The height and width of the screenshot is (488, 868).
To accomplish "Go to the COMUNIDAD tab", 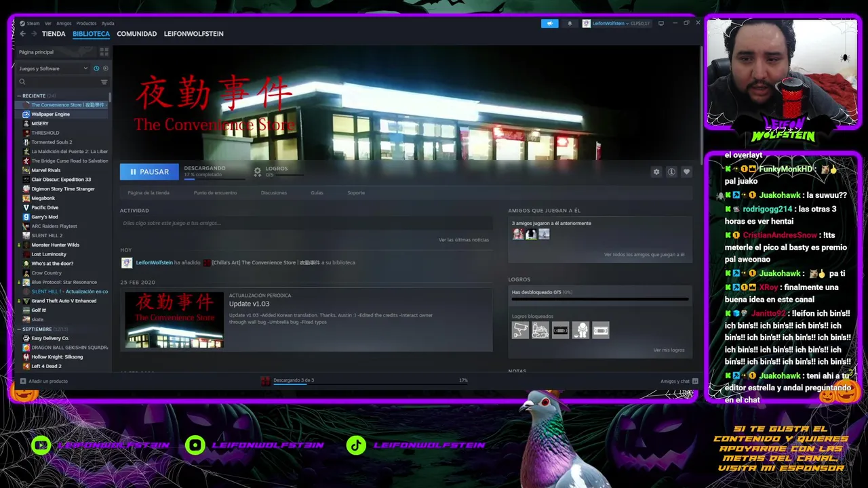I will click(136, 34).
